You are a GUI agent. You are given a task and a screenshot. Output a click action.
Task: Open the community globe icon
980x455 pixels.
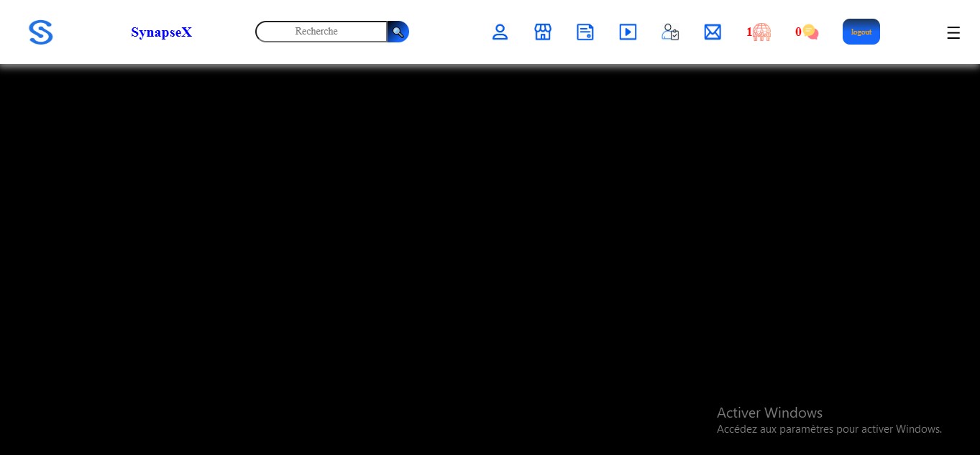[762, 32]
